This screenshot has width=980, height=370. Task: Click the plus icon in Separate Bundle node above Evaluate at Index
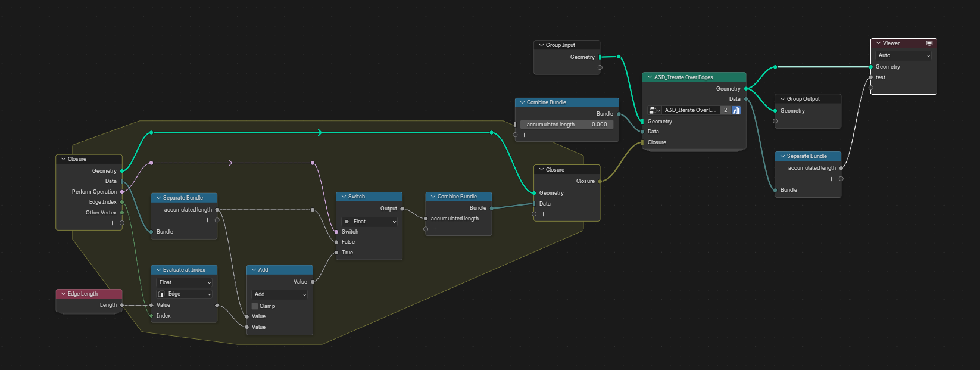tap(207, 220)
